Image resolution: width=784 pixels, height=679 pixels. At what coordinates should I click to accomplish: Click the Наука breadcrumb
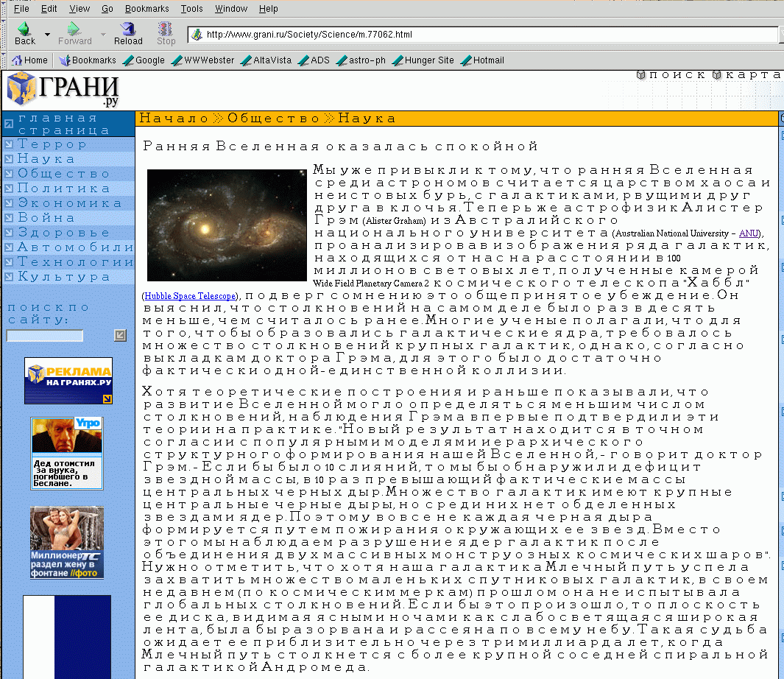pyautogui.click(x=367, y=118)
